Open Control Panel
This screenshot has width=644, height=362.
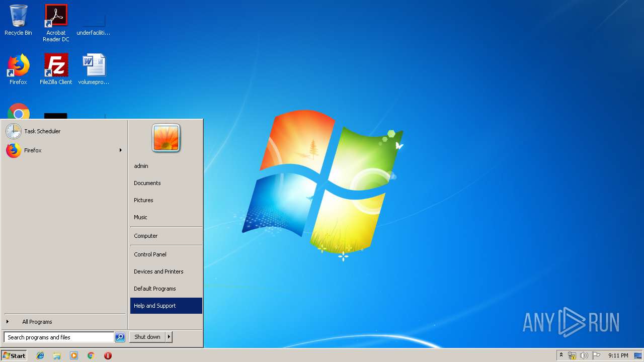click(166, 254)
